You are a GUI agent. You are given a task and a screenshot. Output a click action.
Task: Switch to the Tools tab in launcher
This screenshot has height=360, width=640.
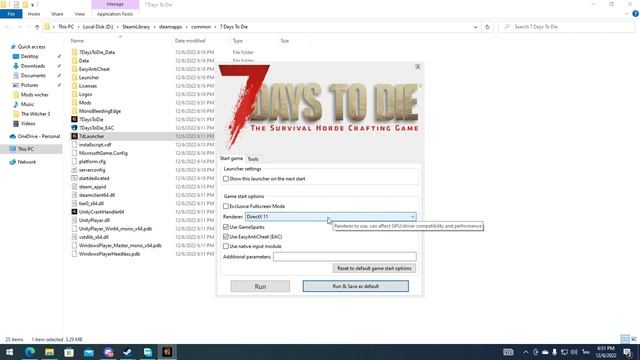[253, 159]
